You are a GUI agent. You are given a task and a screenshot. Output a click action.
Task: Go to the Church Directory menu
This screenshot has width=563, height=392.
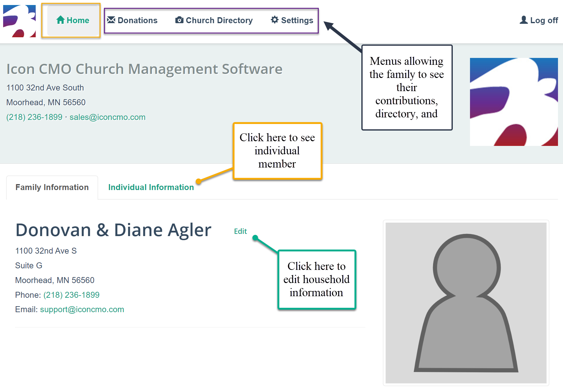coord(214,20)
